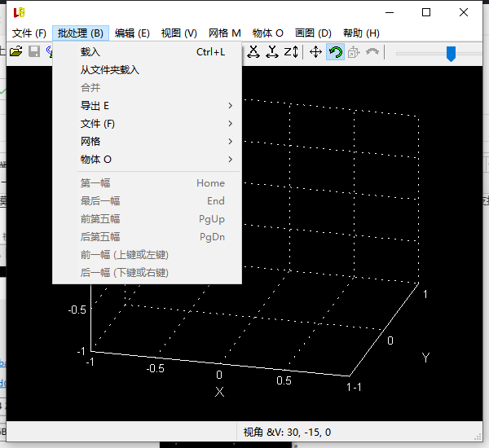
Task: Open the 编辑 (E) menu
Action: coord(132,33)
